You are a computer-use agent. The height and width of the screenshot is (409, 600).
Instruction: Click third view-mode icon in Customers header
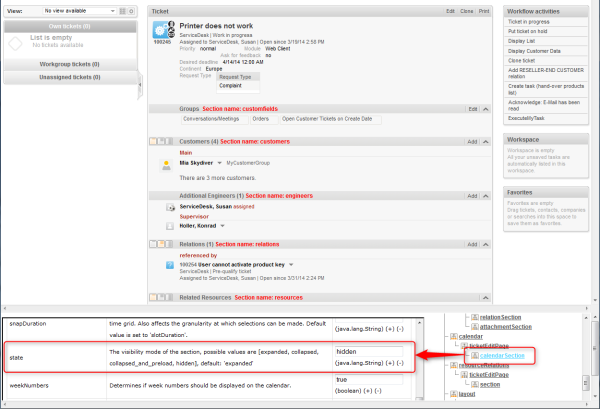tap(169, 142)
